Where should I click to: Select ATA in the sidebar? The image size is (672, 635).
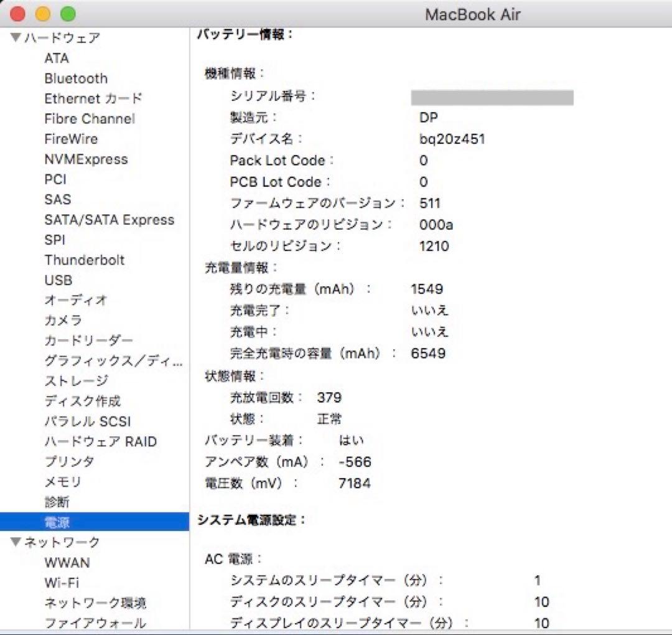pyautogui.click(x=57, y=58)
